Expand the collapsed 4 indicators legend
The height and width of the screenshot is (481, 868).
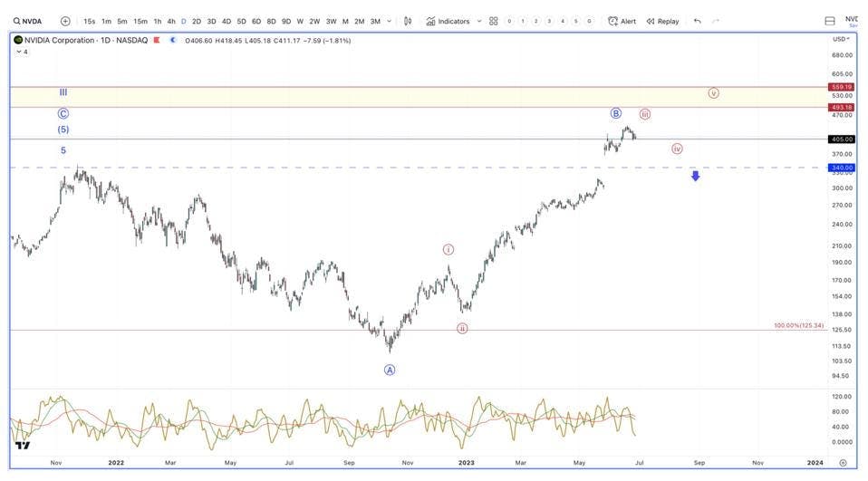coord(22,52)
